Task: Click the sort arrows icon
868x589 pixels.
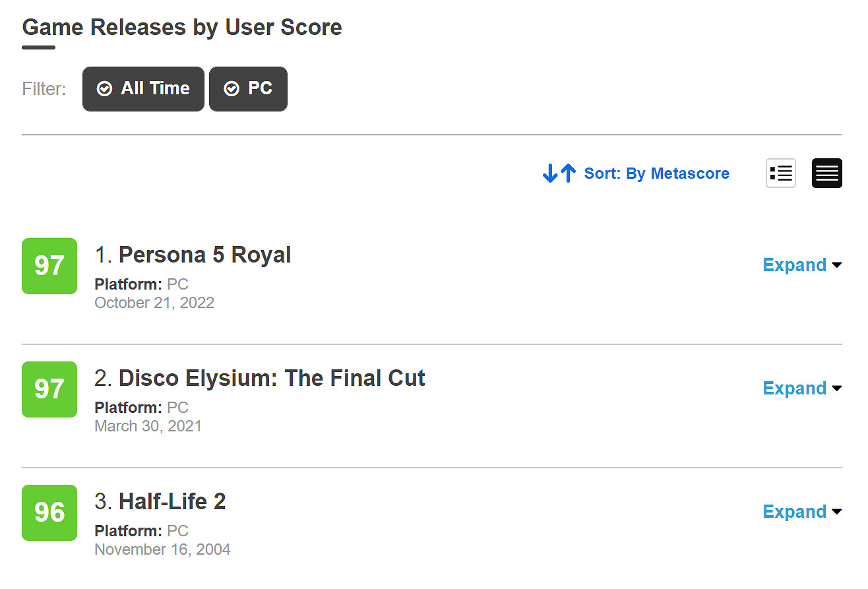Action: (x=559, y=173)
